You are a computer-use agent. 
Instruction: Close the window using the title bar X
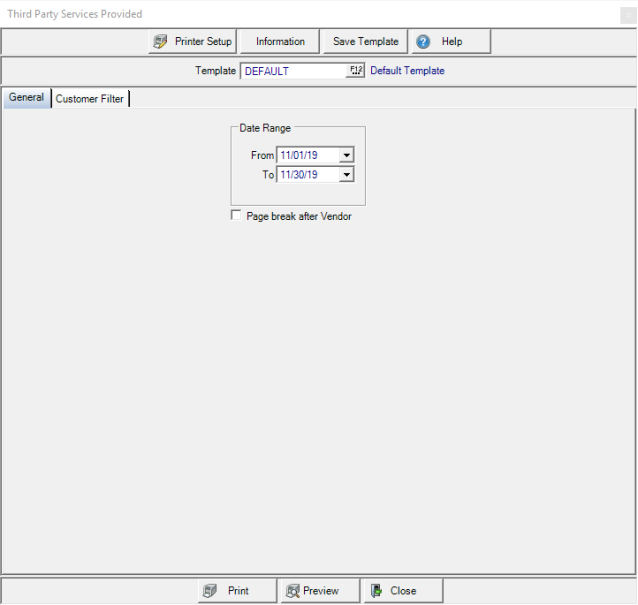[627, 14]
